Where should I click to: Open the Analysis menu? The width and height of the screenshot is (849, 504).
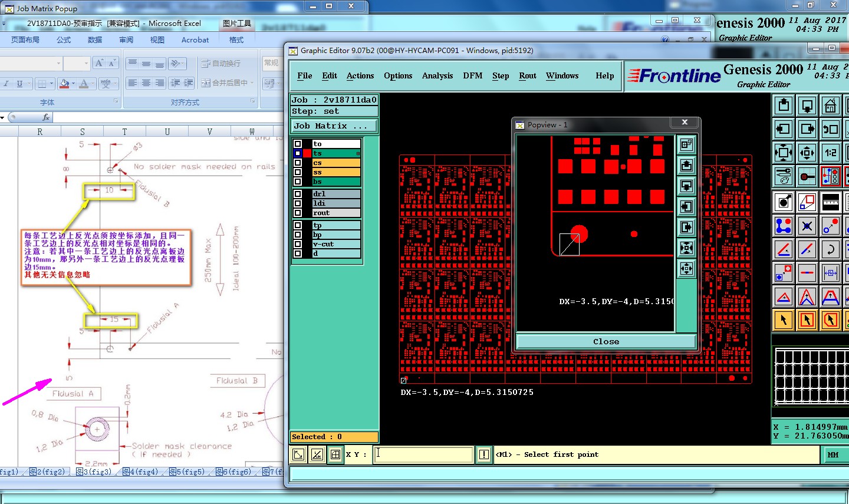point(437,75)
